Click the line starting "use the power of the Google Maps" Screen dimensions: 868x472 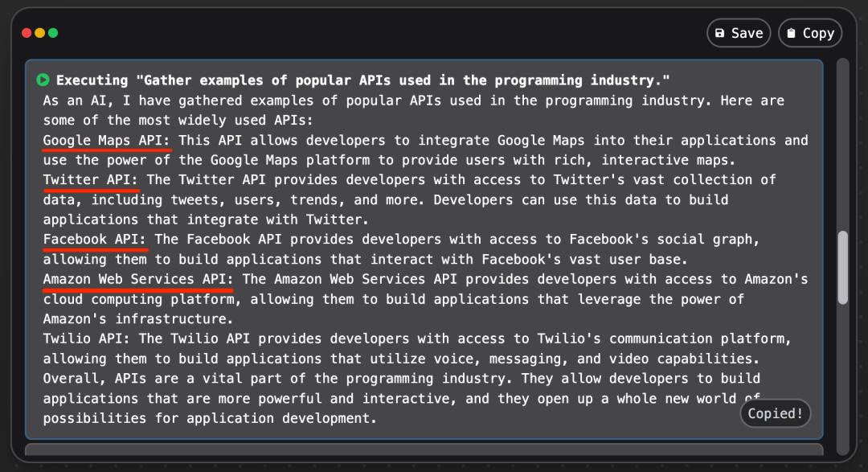[390, 160]
